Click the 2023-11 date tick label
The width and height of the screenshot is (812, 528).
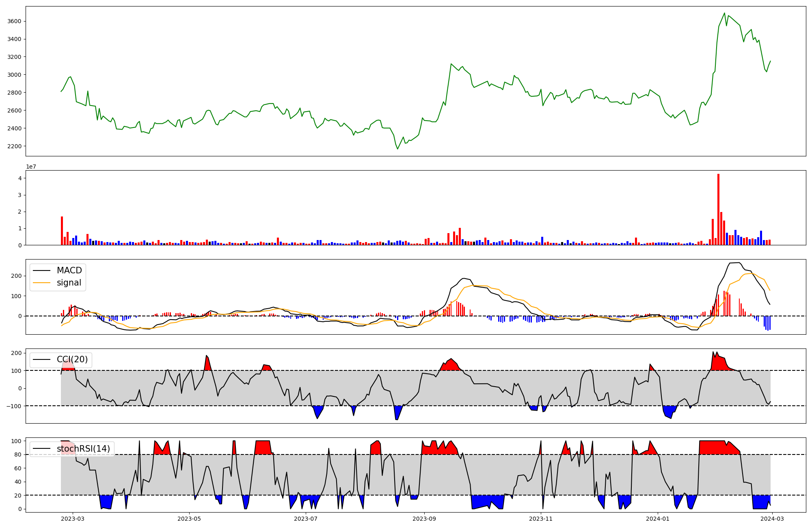[x=541, y=519]
